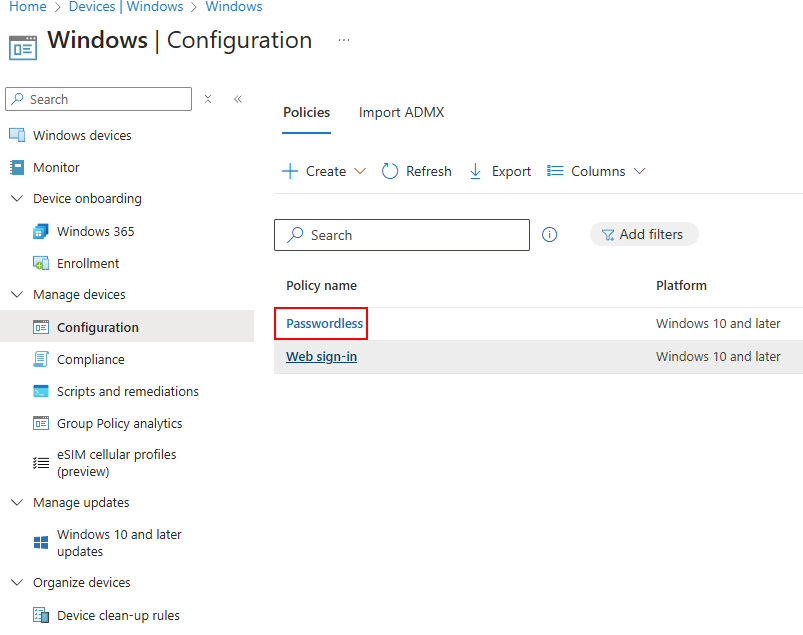Open Windows 10 and later updates label
803x635 pixels.
(x=119, y=543)
